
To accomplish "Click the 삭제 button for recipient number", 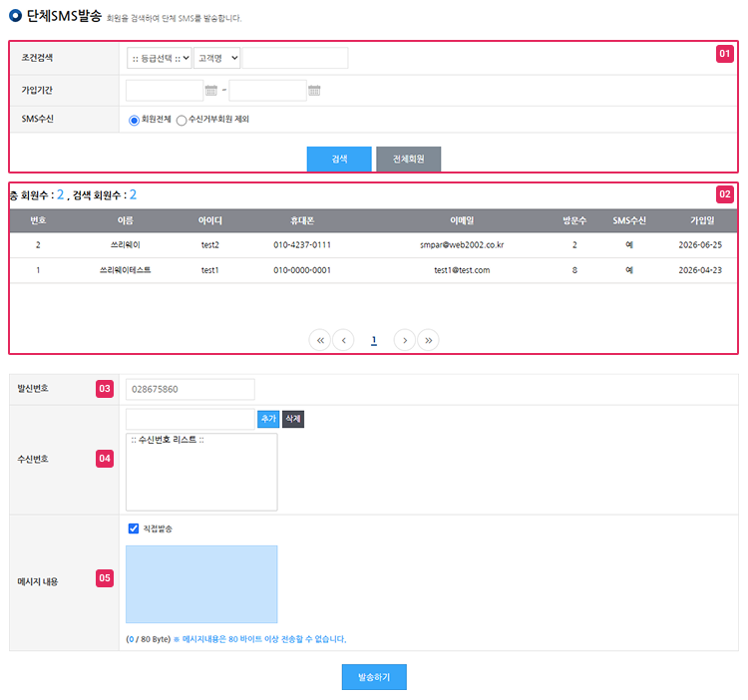I will point(293,419).
